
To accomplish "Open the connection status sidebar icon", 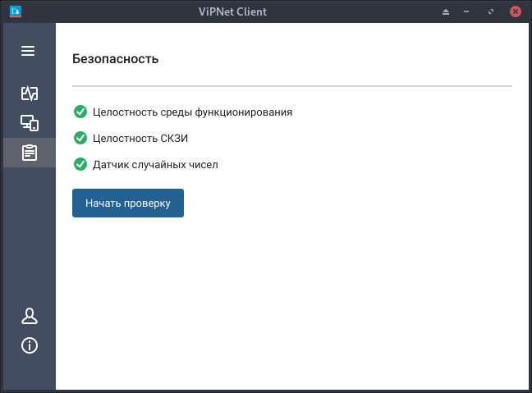I will (30, 94).
